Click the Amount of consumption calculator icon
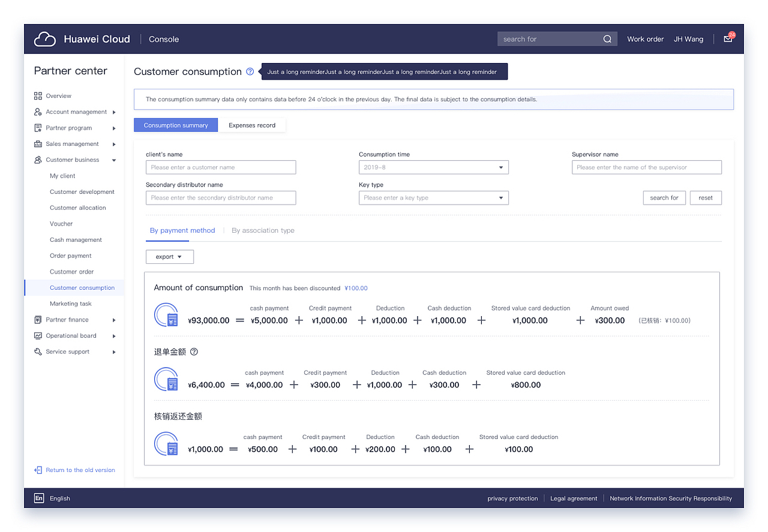Screen dimensions: 768x532 click(x=166, y=315)
